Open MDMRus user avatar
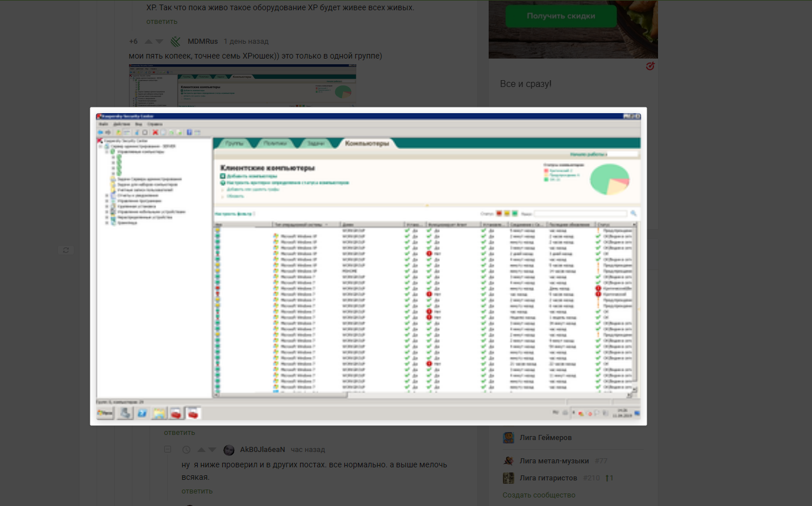Image resolution: width=812 pixels, height=506 pixels. (176, 42)
